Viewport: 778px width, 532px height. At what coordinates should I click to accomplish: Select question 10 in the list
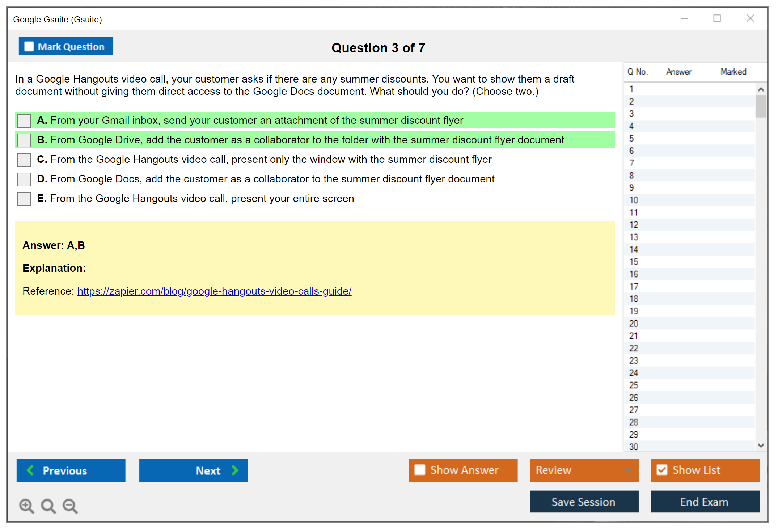(634, 200)
